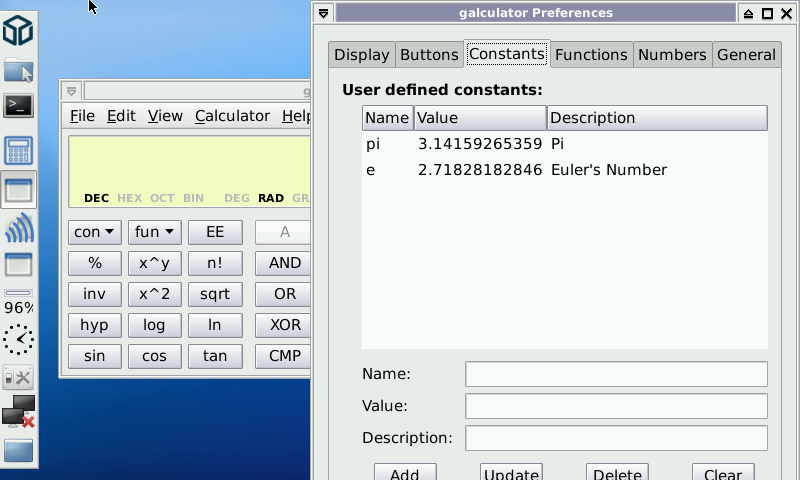Switch to the Buttons tab

(x=429, y=55)
